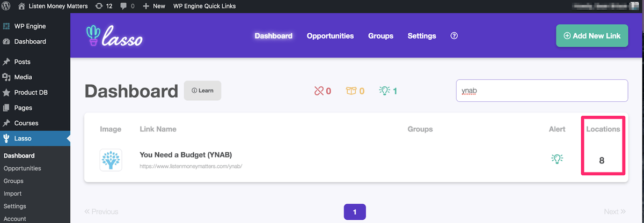Viewport: 644px width, 223px height.
Task: Open the 8 locations count for YNAB
Action: point(602,160)
